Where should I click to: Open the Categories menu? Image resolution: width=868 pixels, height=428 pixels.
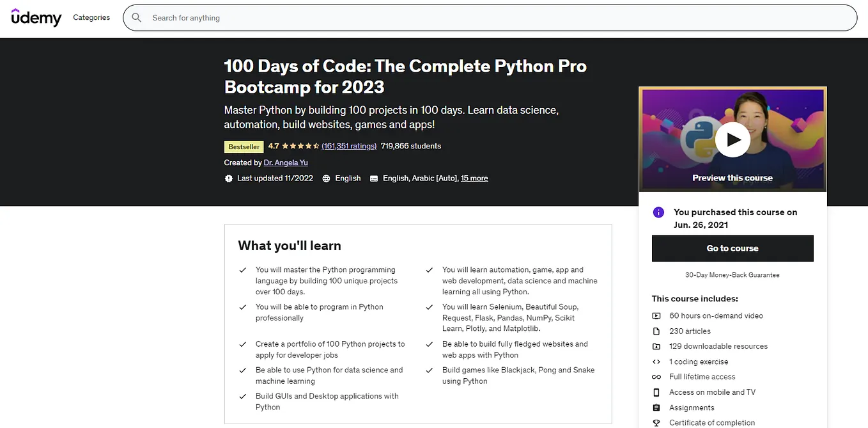tap(91, 18)
